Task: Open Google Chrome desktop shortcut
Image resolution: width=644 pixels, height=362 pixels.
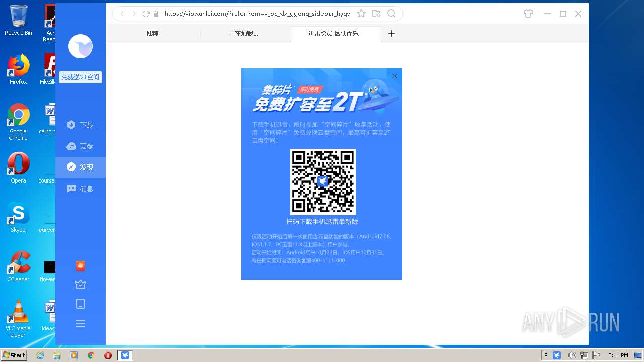Action: coord(18,122)
